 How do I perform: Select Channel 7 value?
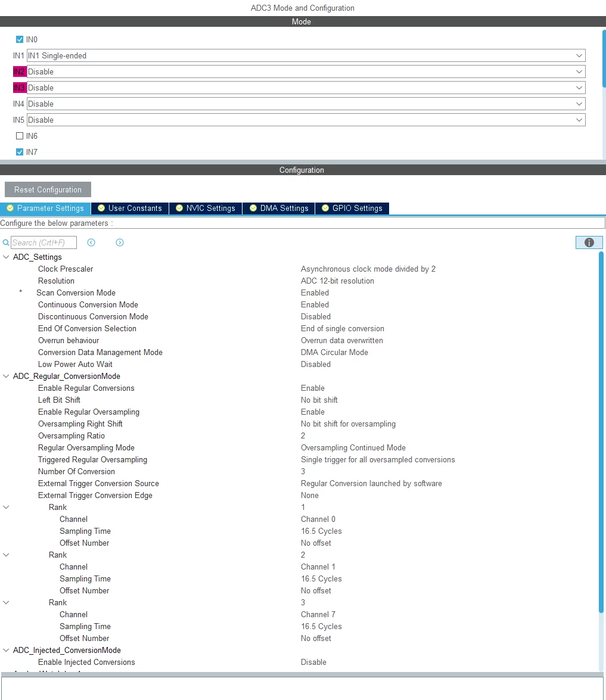[x=318, y=615]
